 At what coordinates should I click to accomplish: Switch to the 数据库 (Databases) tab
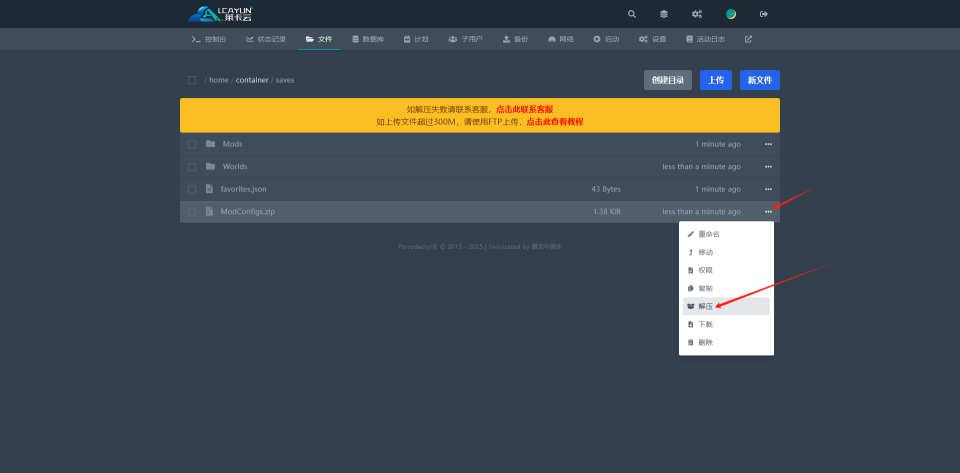367,39
